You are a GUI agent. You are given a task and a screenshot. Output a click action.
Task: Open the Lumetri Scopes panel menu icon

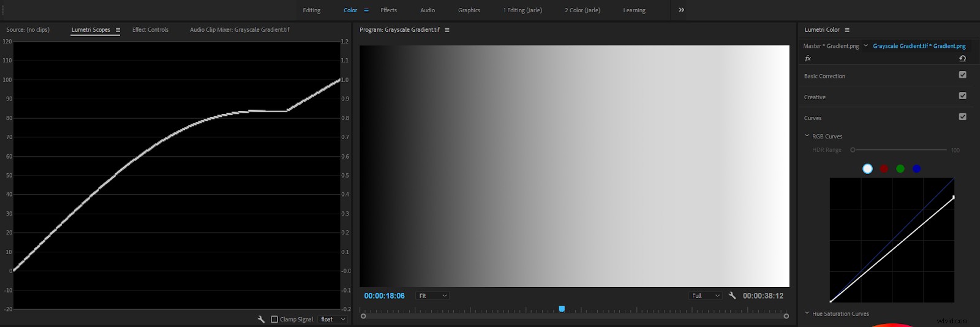click(x=118, y=30)
